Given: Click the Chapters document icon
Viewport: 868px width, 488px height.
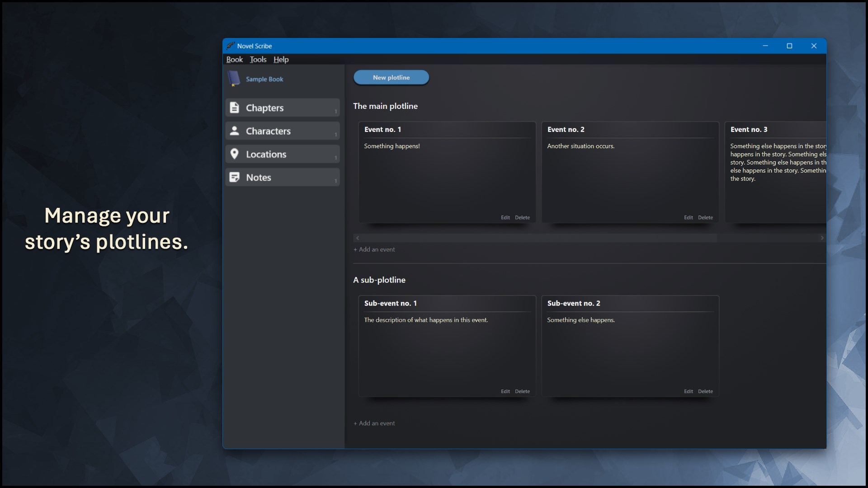Looking at the screenshot, I should (x=234, y=108).
